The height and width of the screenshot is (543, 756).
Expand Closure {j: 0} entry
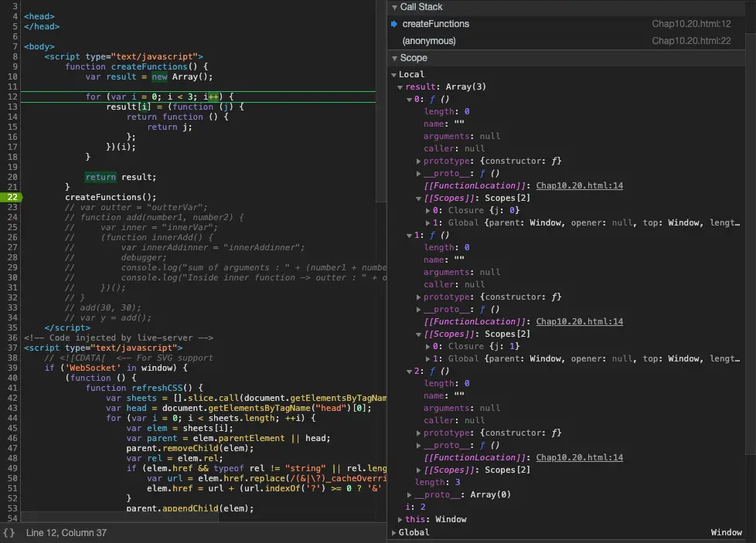click(x=427, y=211)
